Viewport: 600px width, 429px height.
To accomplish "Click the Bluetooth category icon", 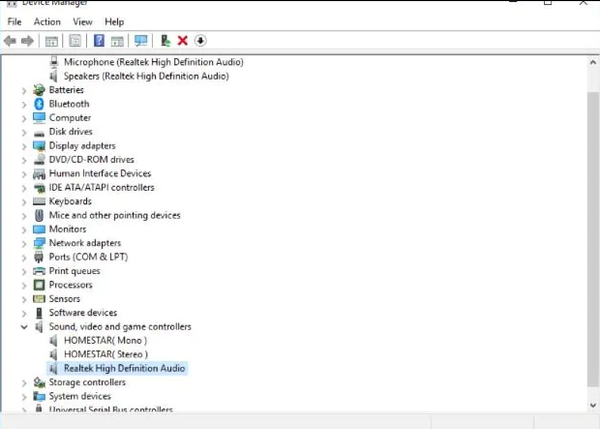I will click(40, 104).
